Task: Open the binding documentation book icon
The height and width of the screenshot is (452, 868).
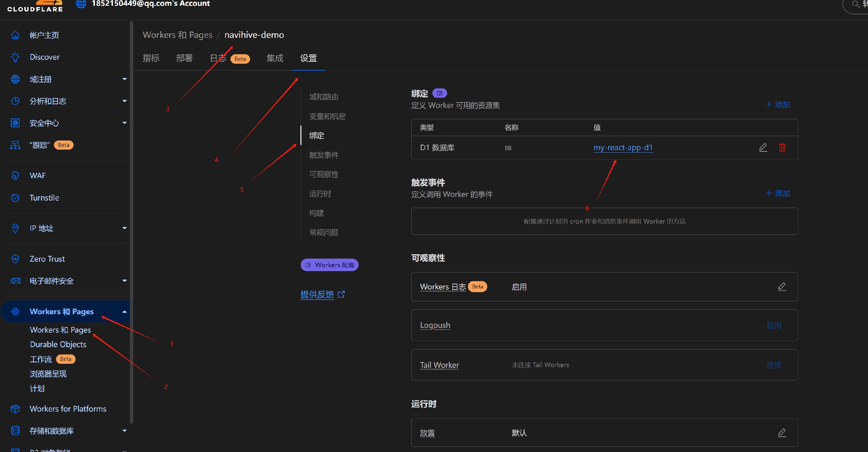Action: coord(439,93)
